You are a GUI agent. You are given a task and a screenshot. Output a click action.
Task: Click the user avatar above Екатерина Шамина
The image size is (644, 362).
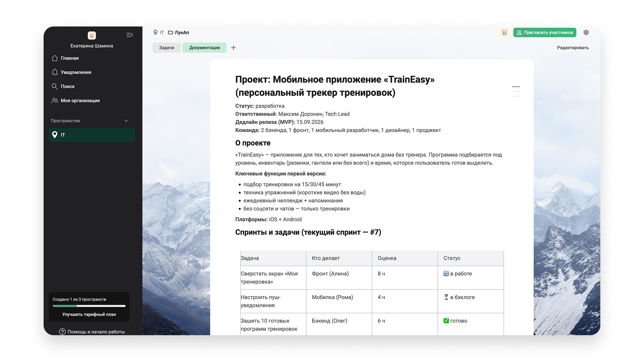click(92, 35)
